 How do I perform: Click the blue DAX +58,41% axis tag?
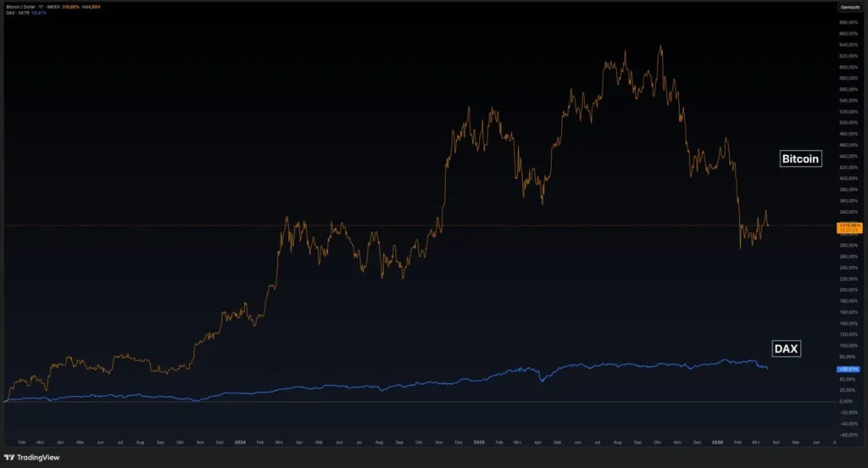click(848, 369)
